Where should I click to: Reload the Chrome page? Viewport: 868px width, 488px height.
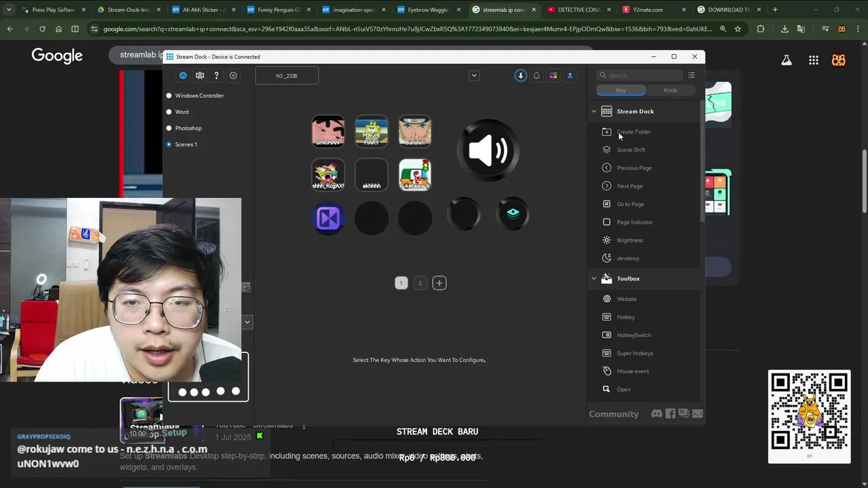pyautogui.click(x=42, y=29)
